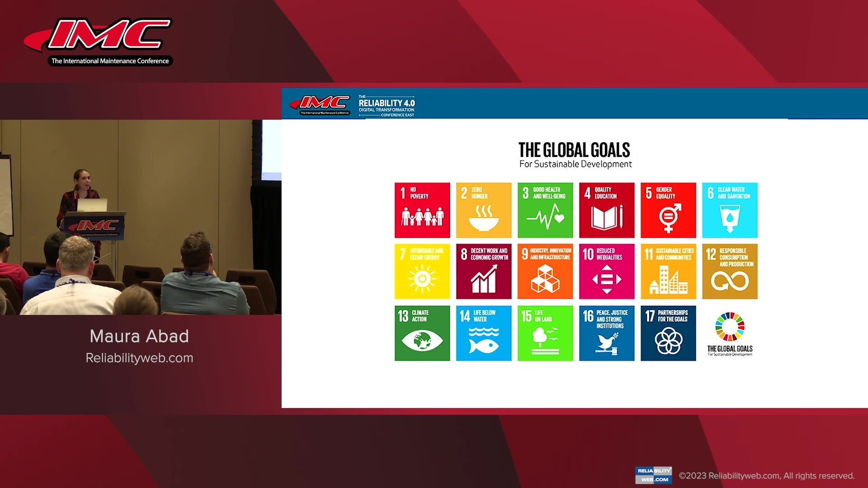The height and width of the screenshot is (488, 868).
Task: Click the Decent Work growth chart tile
Action: pyautogui.click(x=483, y=271)
